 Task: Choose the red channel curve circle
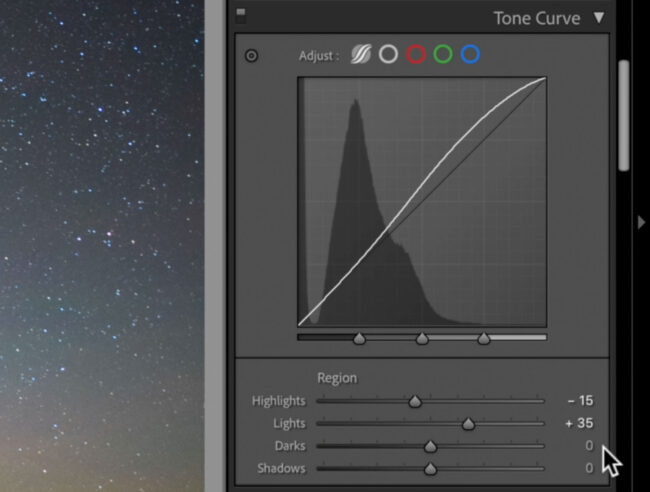tap(416, 55)
